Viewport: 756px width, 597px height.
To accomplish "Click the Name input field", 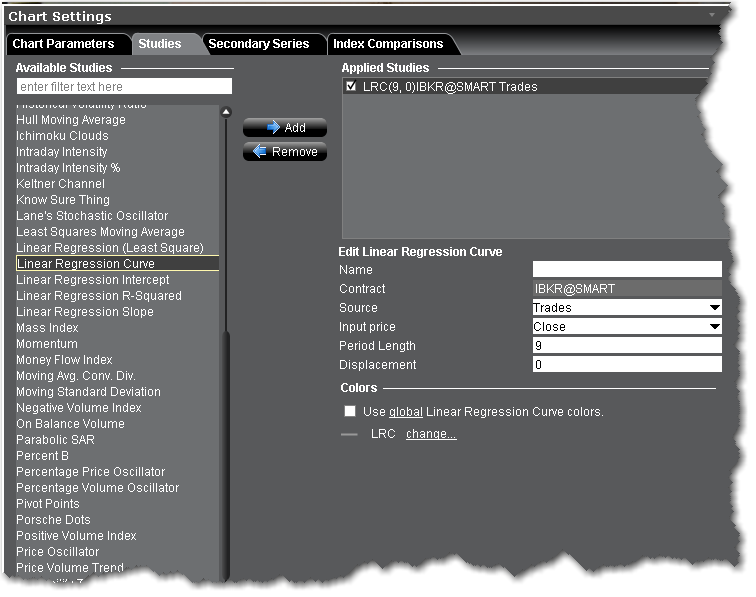I will click(626, 270).
